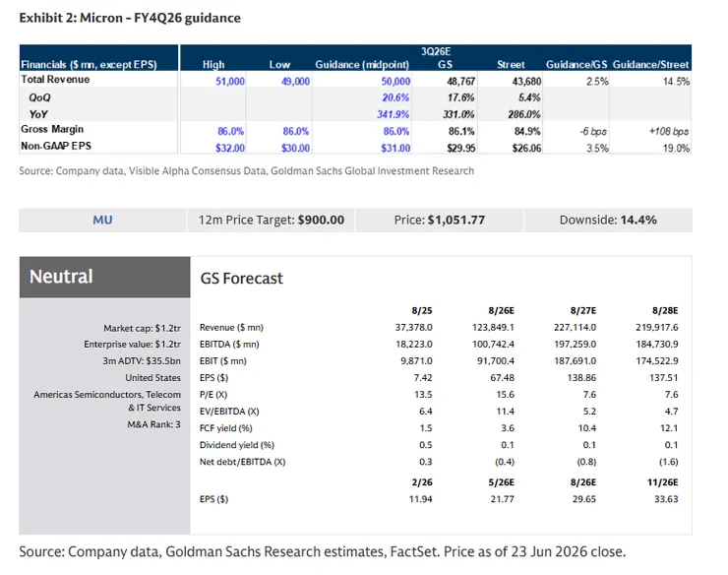Click the EV/EBITDA (X) row label
The height and width of the screenshot is (575, 728).
tap(229, 412)
